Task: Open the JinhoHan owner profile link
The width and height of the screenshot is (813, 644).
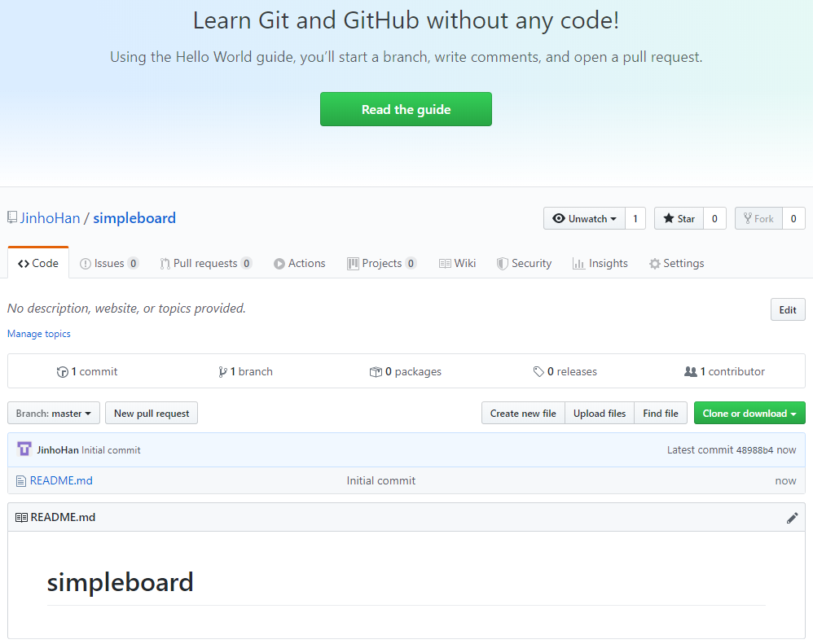Action: (x=50, y=218)
